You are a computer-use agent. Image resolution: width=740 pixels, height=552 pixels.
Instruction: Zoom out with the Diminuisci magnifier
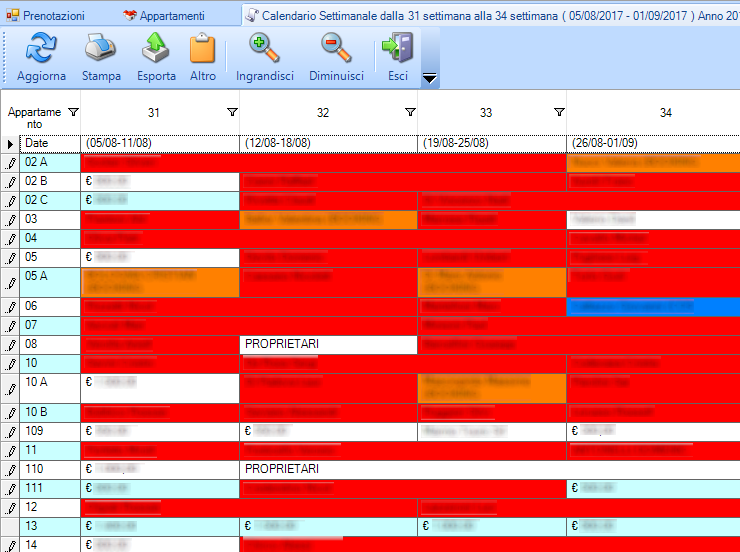[336, 48]
